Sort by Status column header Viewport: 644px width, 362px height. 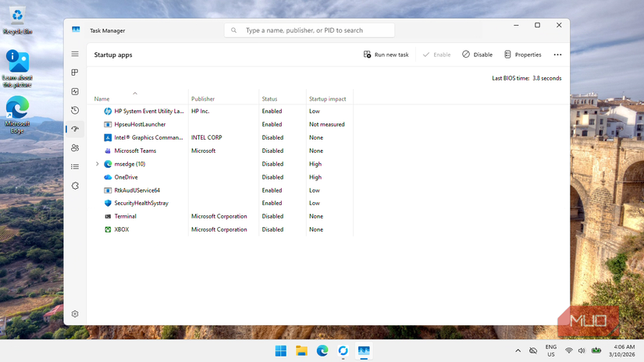[x=269, y=99]
